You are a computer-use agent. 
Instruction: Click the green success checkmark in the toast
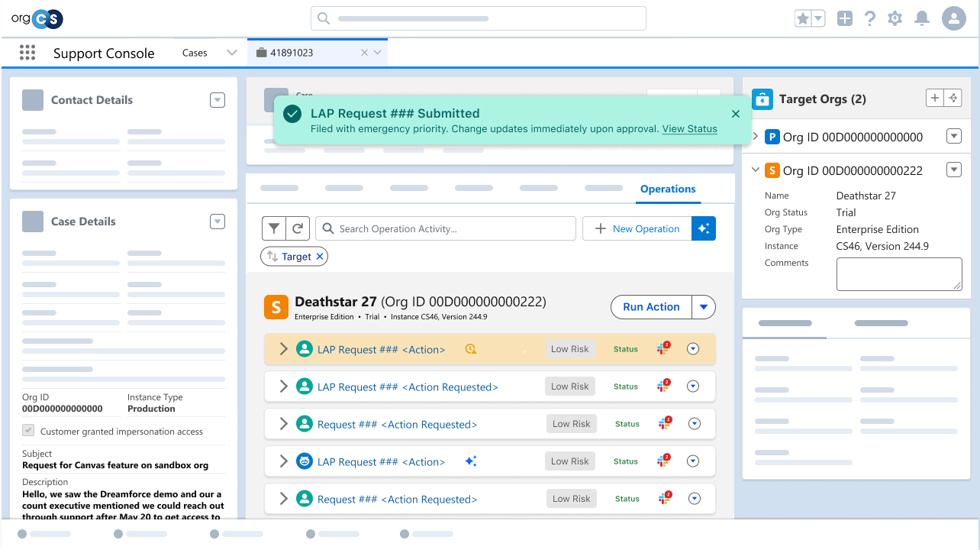(x=292, y=114)
